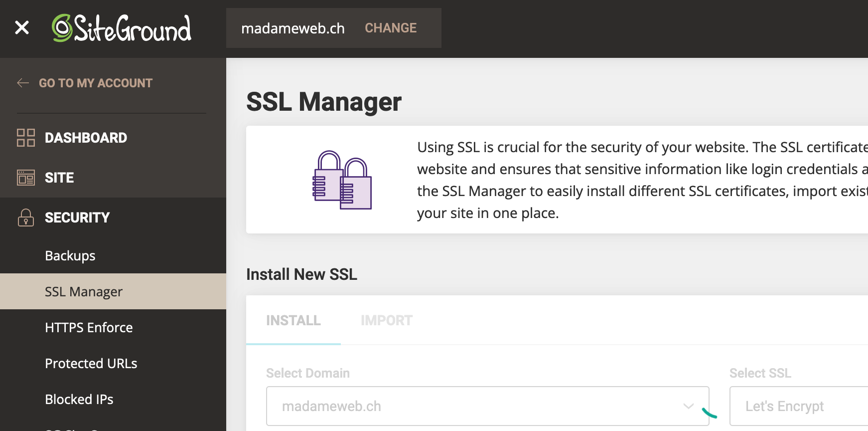Switch to the IMPORT tab
This screenshot has height=431, width=868.
pos(387,320)
